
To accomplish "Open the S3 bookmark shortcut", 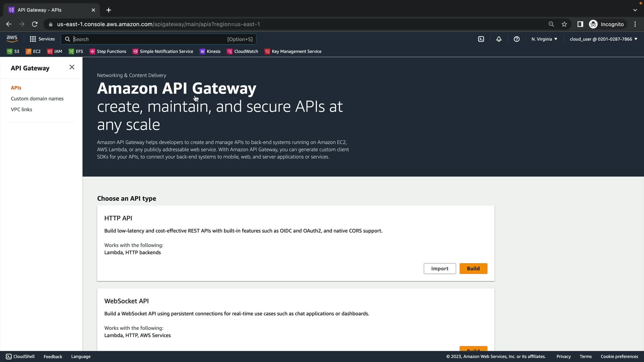I will pos(13,51).
